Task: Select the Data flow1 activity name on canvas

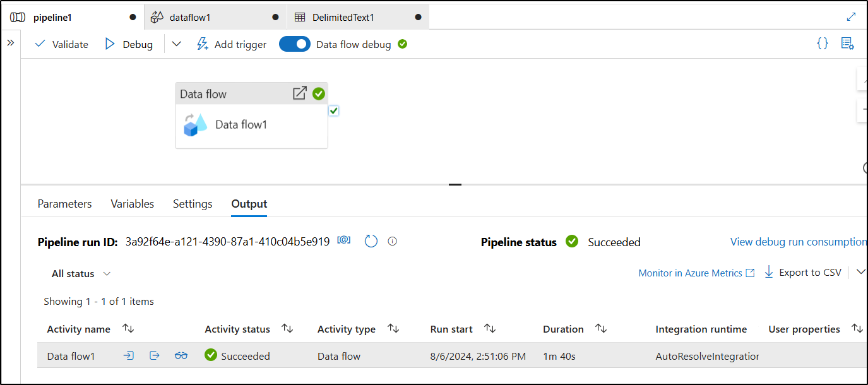Action: pos(241,124)
